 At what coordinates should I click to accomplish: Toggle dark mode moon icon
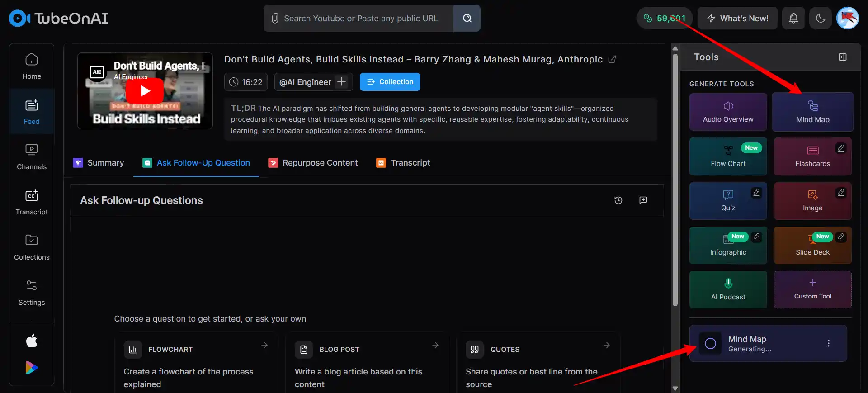pos(821,18)
